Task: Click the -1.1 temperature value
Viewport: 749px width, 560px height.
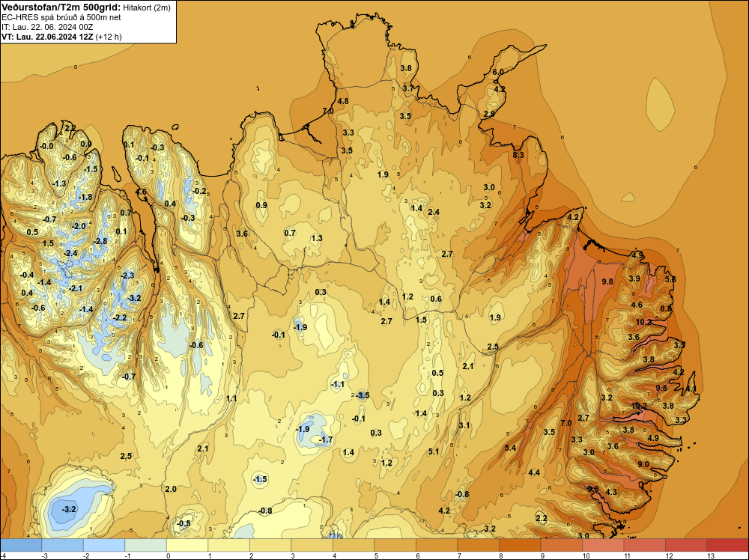Action: (338, 384)
